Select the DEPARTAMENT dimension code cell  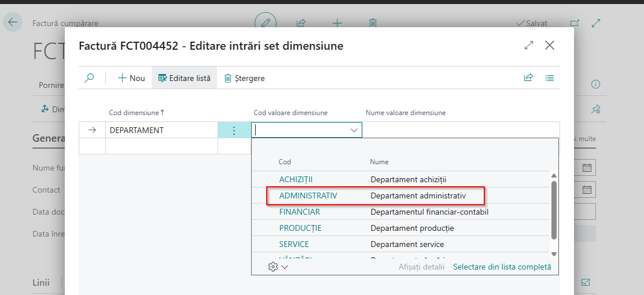click(161, 130)
